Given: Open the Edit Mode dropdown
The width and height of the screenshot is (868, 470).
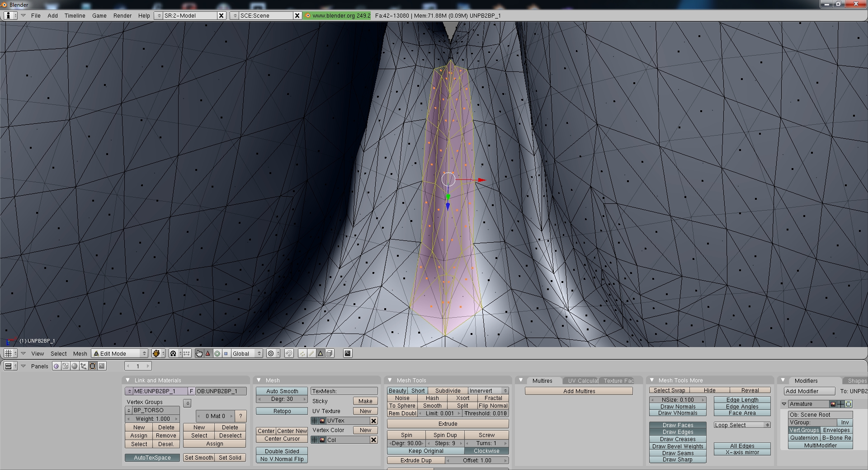Looking at the screenshot, I should 120,353.
